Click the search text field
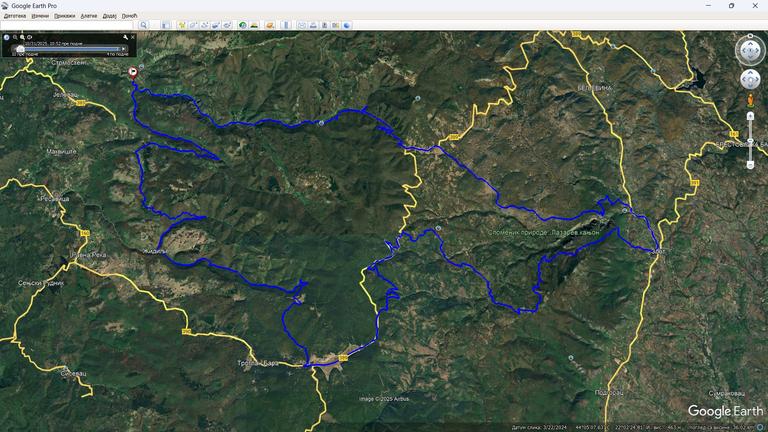 tap(67, 25)
